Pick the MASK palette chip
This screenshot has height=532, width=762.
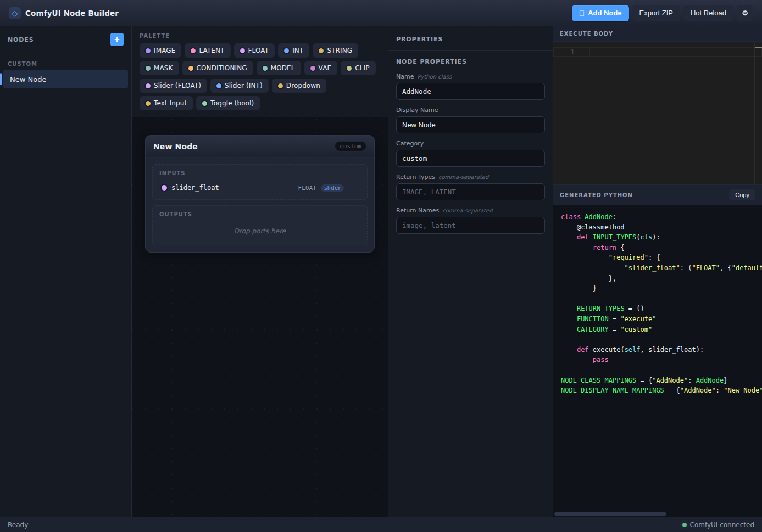[159, 68]
